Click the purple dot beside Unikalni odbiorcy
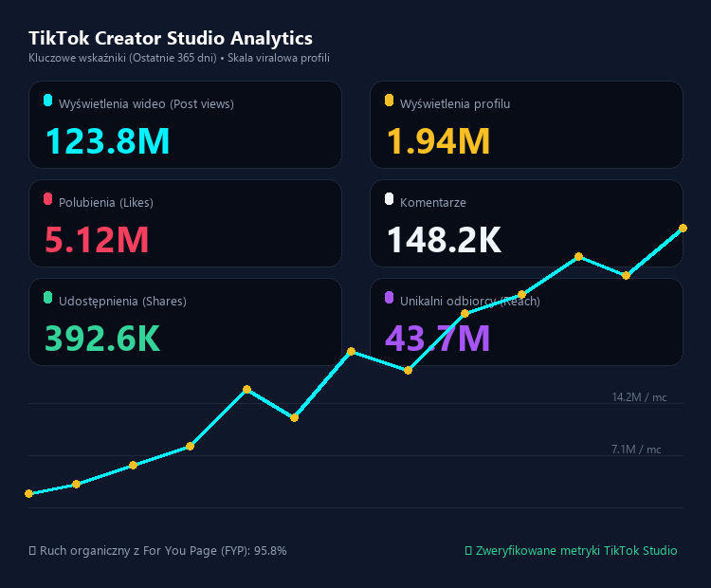Viewport: 711px width, 588px height. coord(389,298)
